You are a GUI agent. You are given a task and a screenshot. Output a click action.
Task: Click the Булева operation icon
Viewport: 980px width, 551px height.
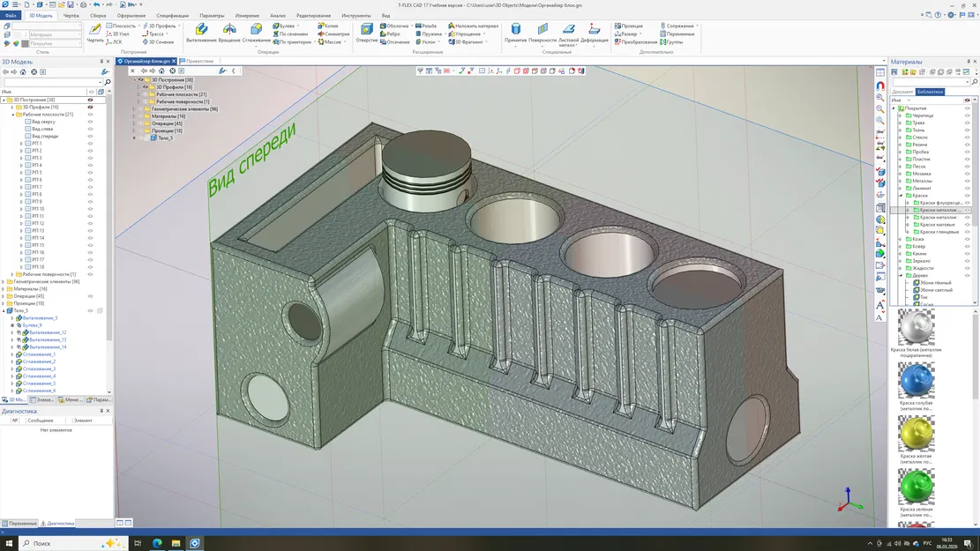pyautogui.click(x=277, y=26)
